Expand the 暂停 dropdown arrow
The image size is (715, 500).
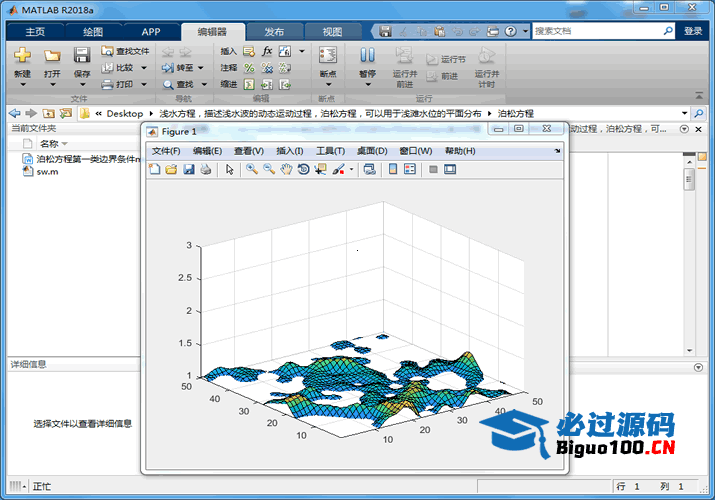click(368, 85)
